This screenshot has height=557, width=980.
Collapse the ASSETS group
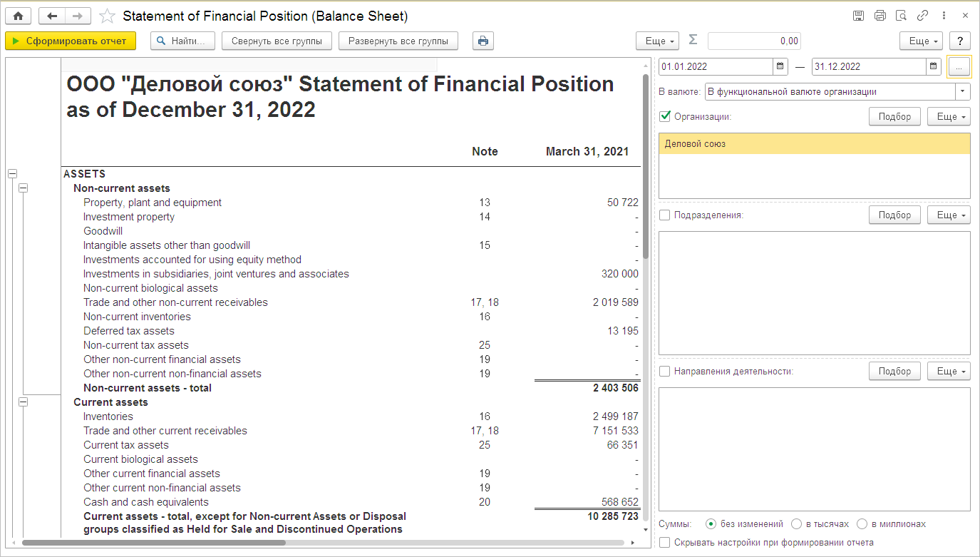(x=12, y=173)
